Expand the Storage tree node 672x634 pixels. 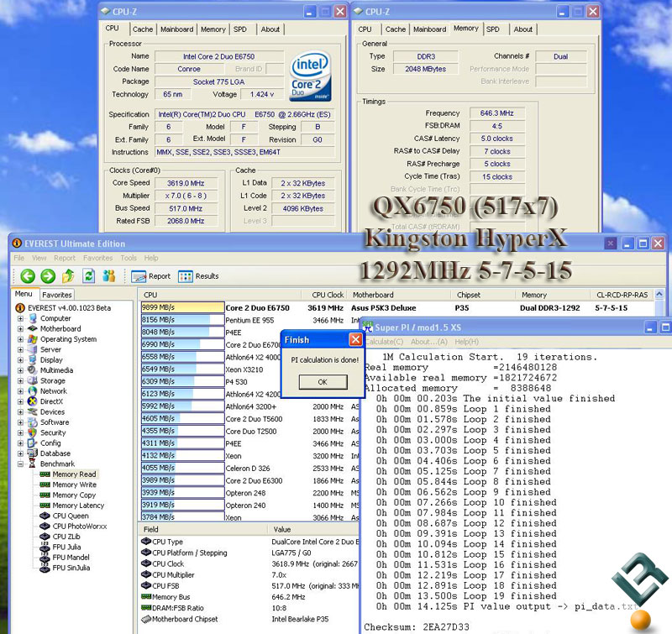point(20,380)
